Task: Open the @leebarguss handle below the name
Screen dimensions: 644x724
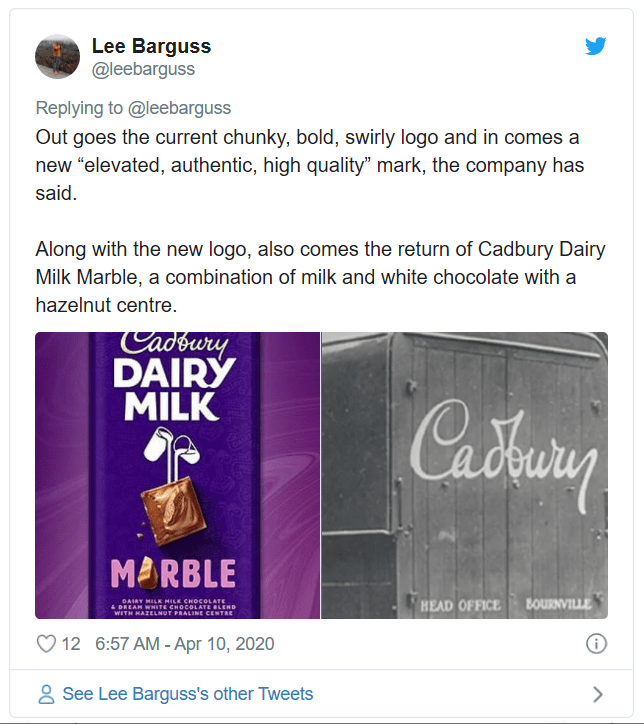Action: tap(143, 69)
